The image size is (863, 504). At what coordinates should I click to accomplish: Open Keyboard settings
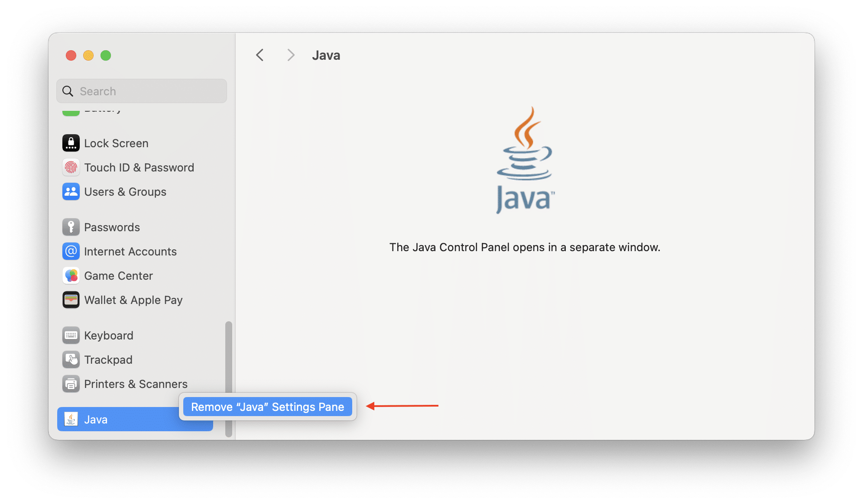(x=109, y=335)
